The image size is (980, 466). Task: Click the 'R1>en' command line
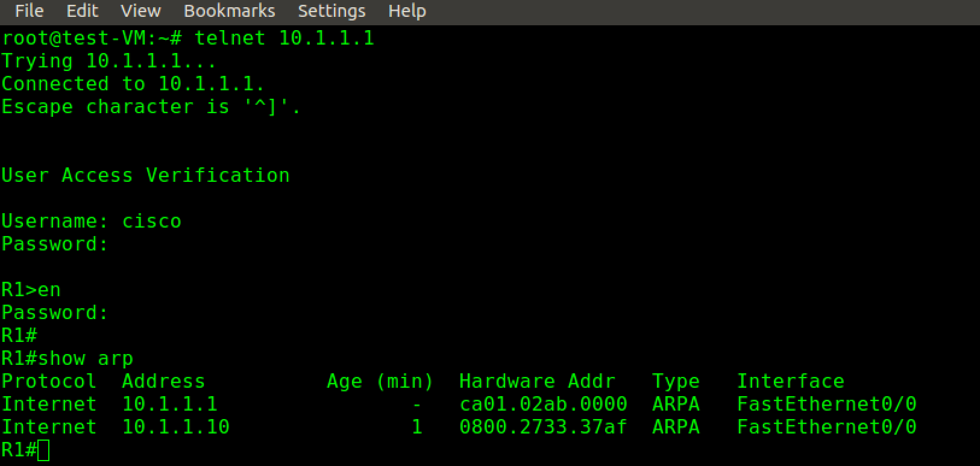pos(31,290)
